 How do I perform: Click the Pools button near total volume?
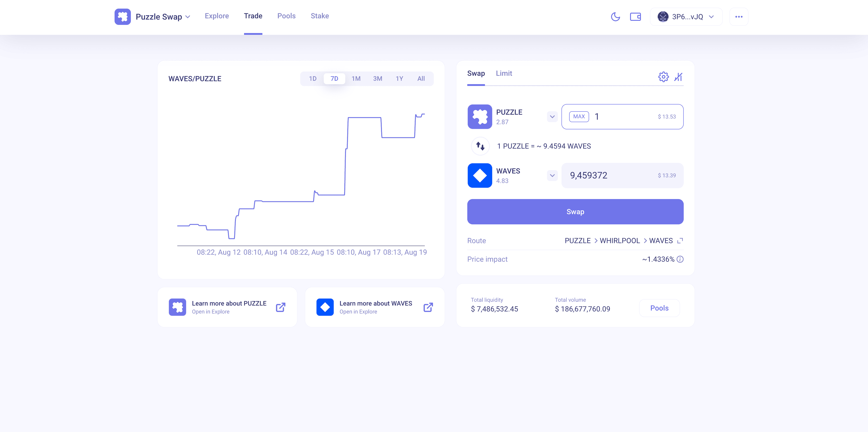coord(659,308)
